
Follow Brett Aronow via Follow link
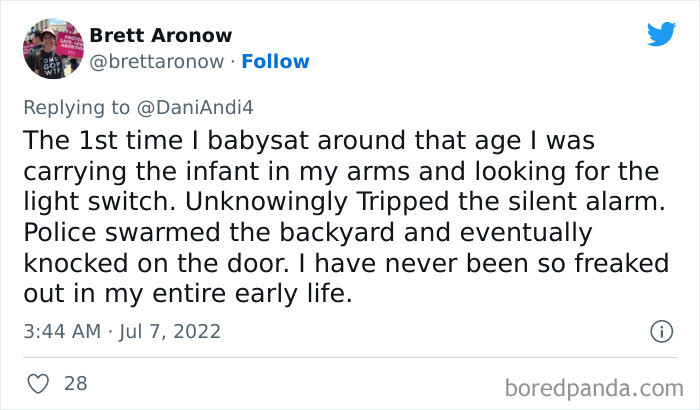point(277,61)
